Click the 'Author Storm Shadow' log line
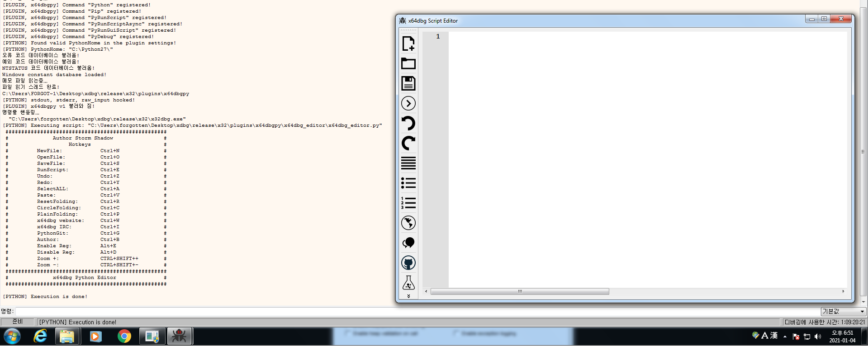The width and height of the screenshot is (868, 346). (x=83, y=138)
